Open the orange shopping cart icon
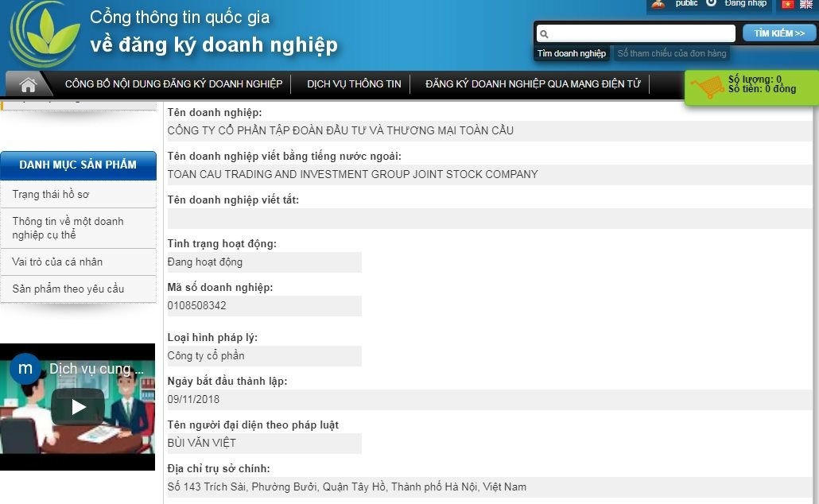819x504 pixels. 707,86
